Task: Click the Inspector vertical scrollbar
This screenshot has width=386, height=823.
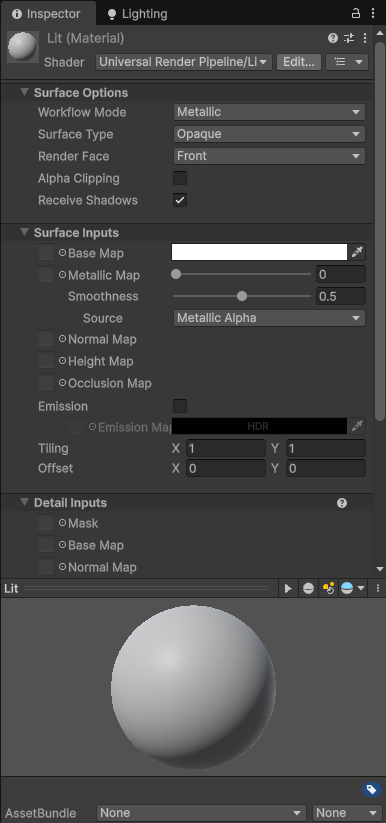Action: (x=380, y=231)
